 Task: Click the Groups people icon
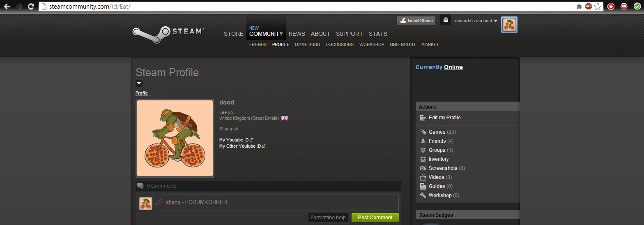(x=423, y=150)
